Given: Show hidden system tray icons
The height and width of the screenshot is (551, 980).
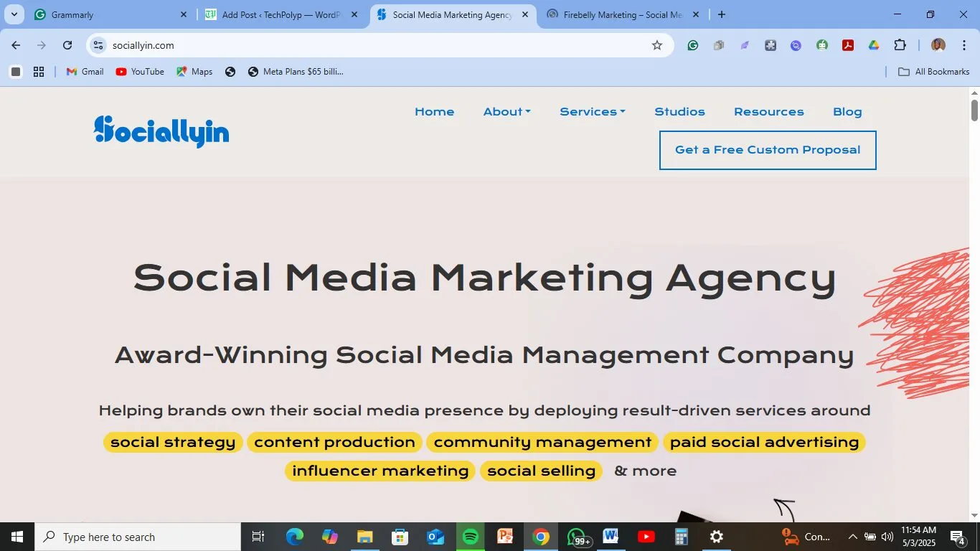Looking at the screenshot, I should [852, 537].
